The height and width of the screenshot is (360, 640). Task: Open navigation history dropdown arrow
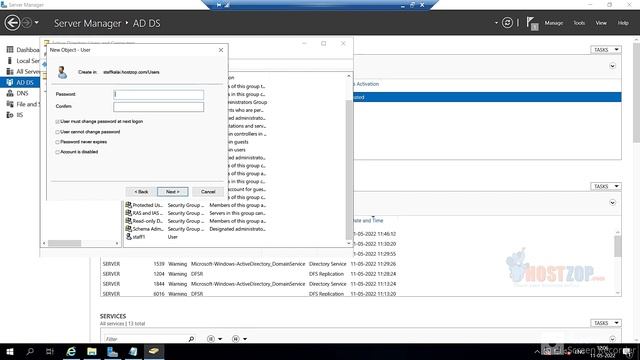tap(37, 23)
